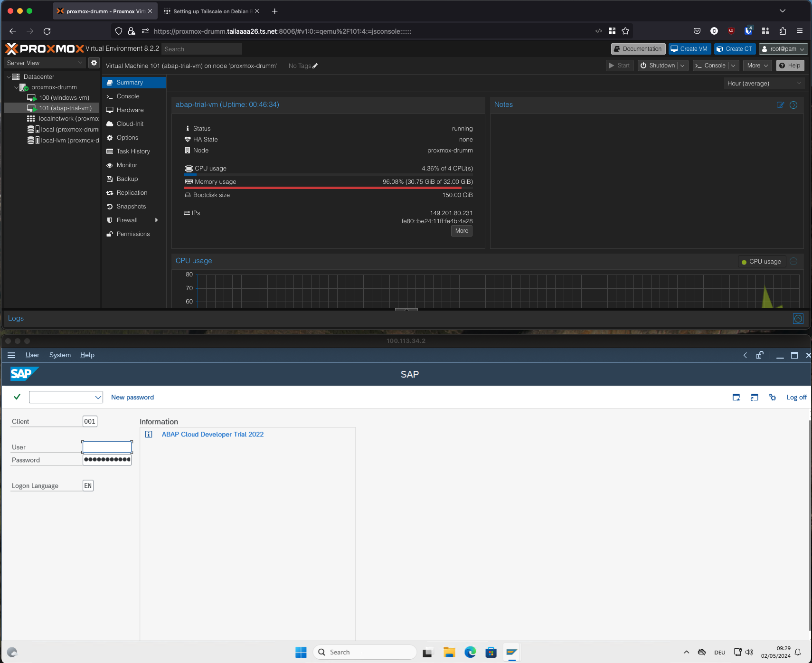This screenshot has width=812, height=663.
Task: Click More button under IPs
Action: [x=462, y=231]
